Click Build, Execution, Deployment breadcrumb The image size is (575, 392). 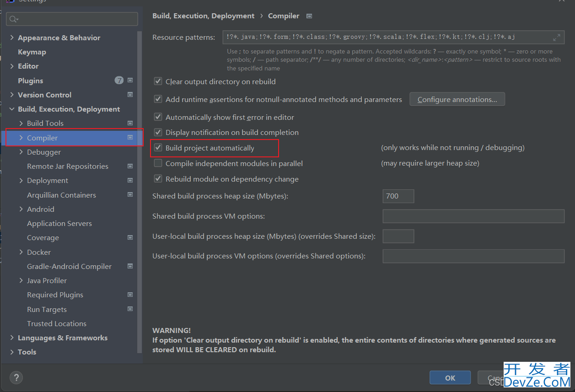click(x=203, y=16)
